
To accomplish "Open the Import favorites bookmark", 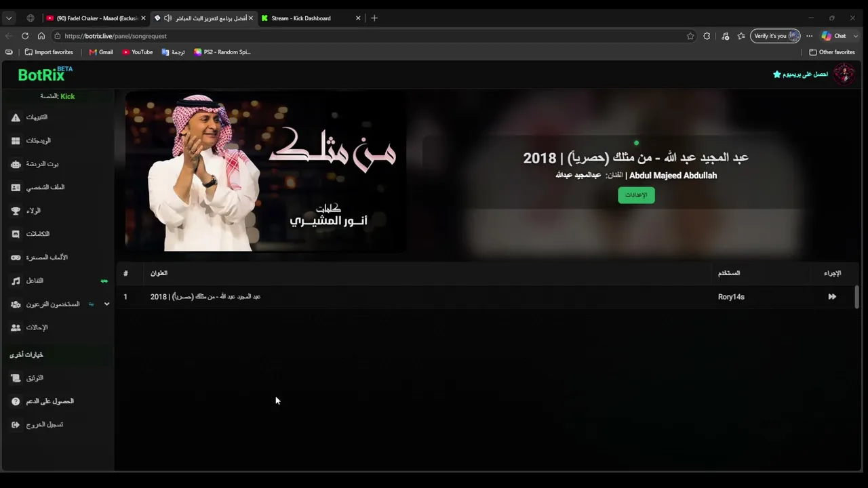I will click(x=49, y=52).
